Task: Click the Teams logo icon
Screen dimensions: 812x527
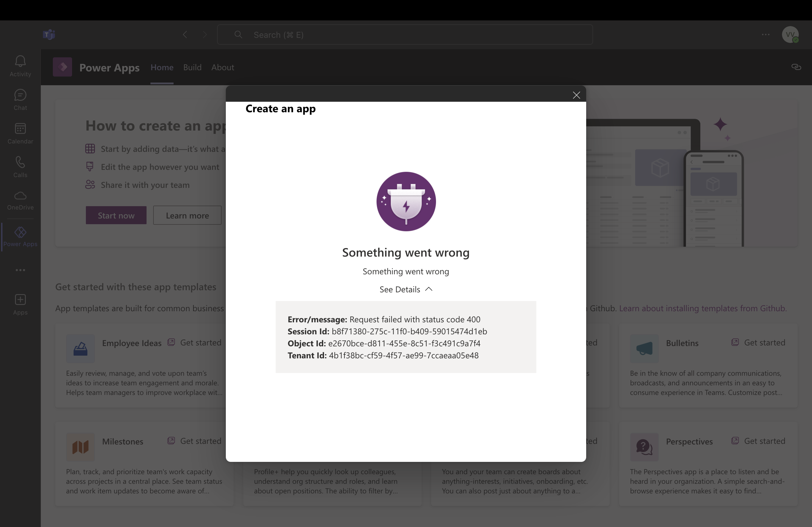Action: click(49, 35)
